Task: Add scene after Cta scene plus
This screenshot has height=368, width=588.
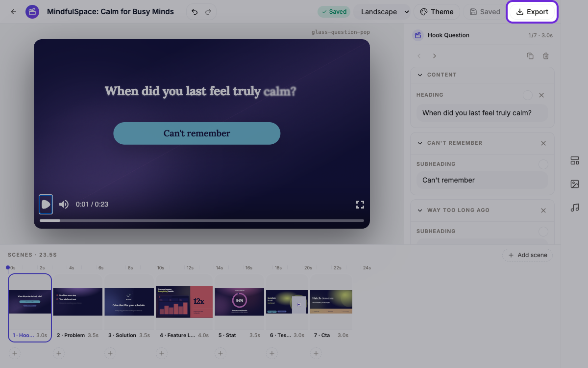Action: [316, 353]
